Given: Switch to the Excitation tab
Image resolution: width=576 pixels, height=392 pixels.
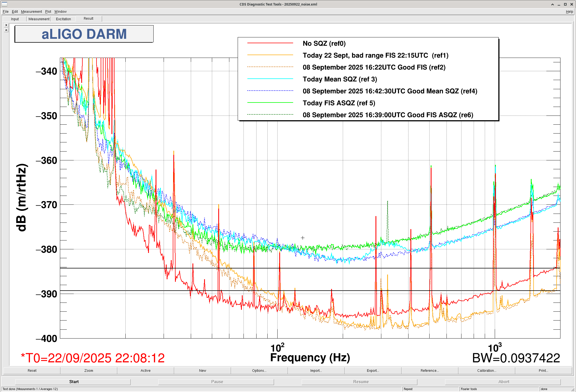Looking at the screenshot, I should point(63,19).
